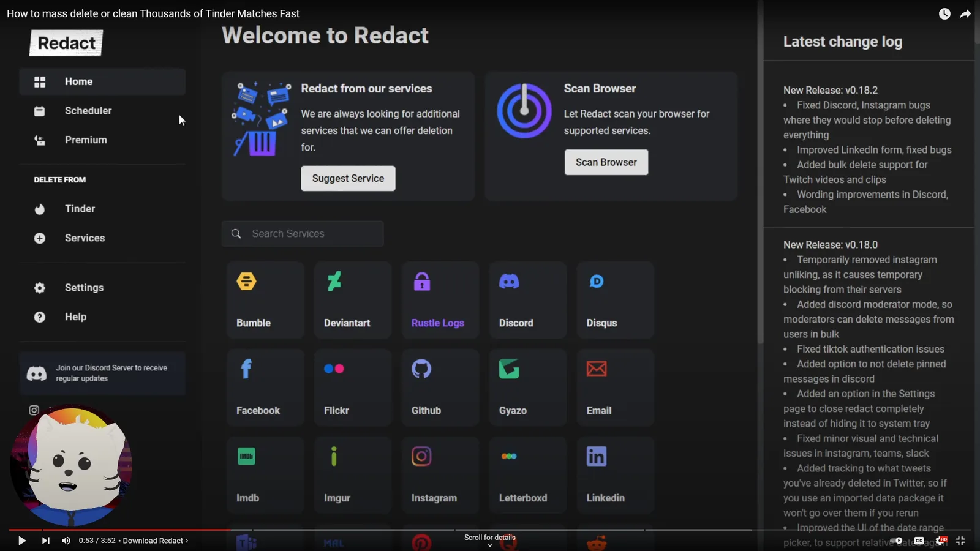Open the Instagram service card

point(440,475)
